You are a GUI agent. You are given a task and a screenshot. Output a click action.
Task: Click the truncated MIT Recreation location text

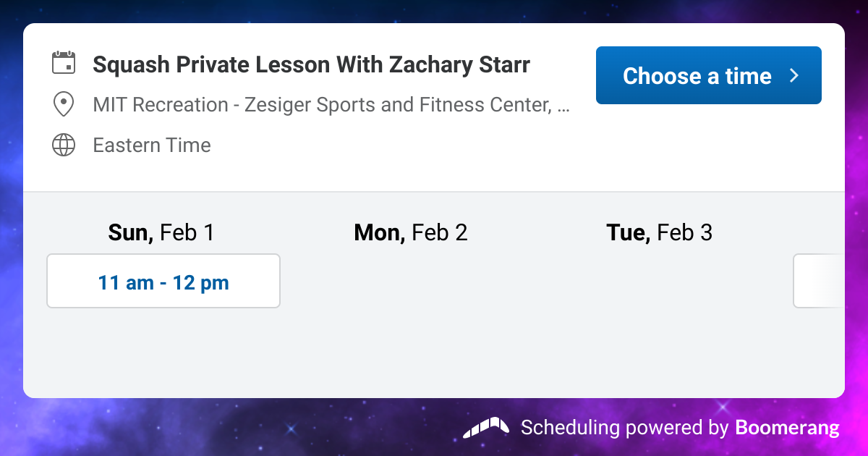331,104
